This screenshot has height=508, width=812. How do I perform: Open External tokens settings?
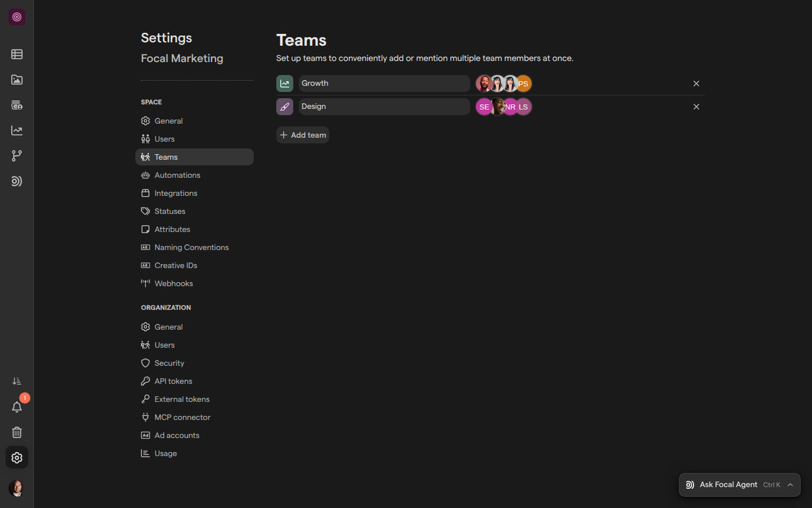[195, 399]
